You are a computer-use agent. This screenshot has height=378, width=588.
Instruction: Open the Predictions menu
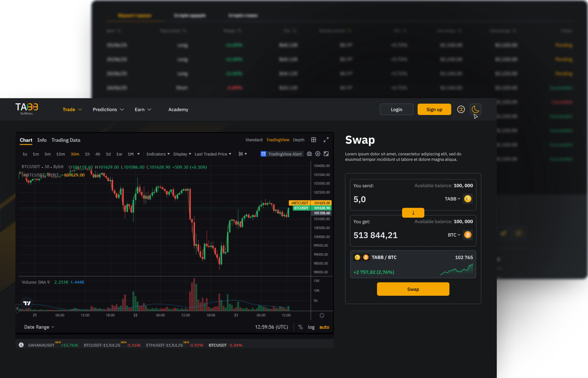(x=108, y=109)
